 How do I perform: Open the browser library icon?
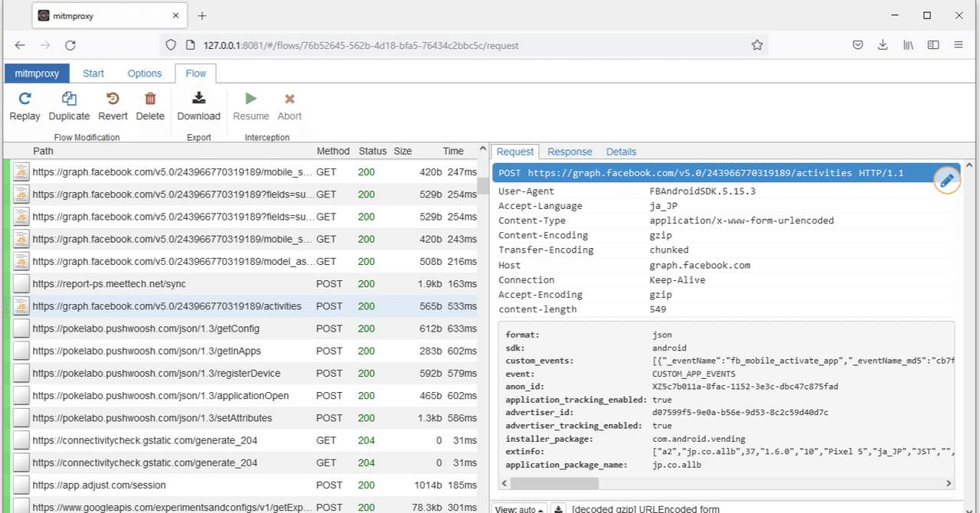(908, 45)
